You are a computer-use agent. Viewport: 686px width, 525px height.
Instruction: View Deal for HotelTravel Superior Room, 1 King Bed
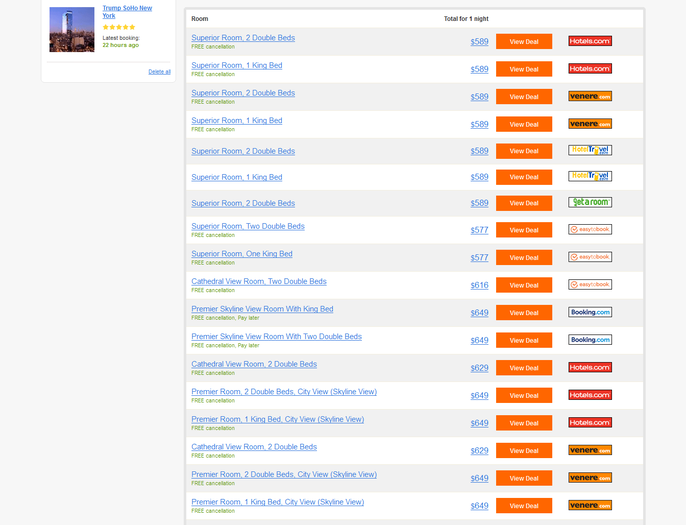[x=524, y=177]
